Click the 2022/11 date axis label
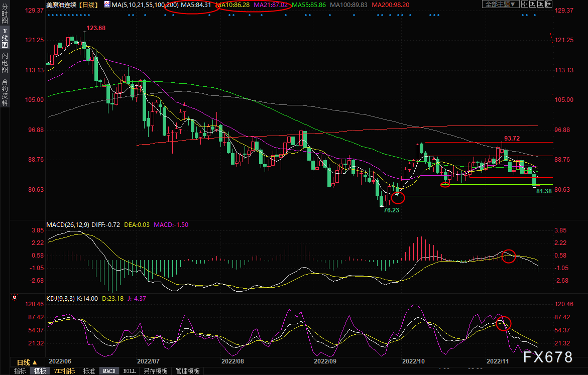Viewport: 588px width, 375px height. tap(498, 361)
